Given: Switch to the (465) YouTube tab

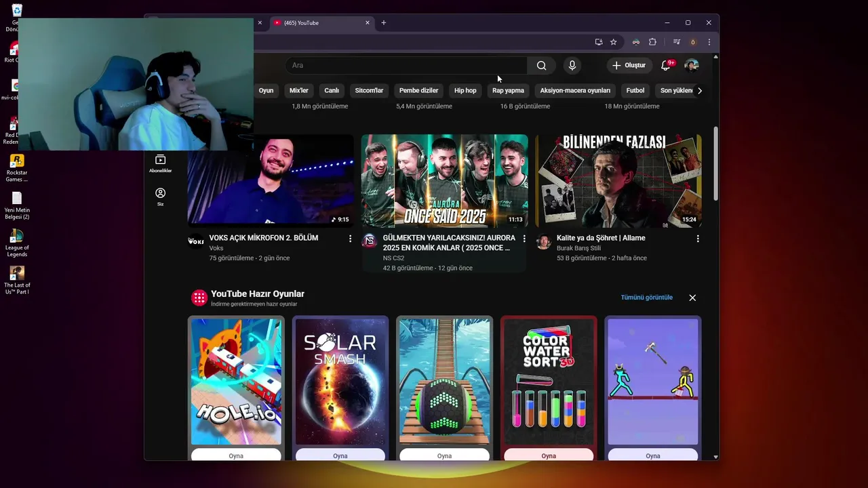Looking at the screenshot, I should (322, 22).
